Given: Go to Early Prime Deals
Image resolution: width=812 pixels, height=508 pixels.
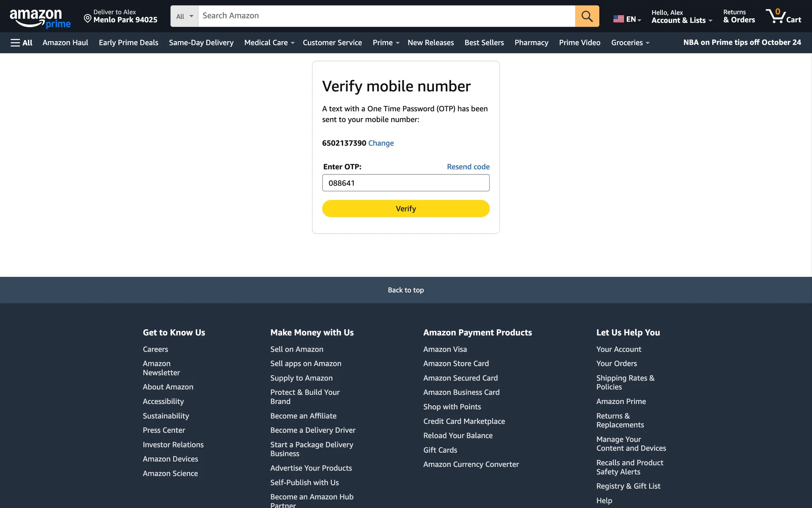Looking at the screenshot, I should pos(128,43).
